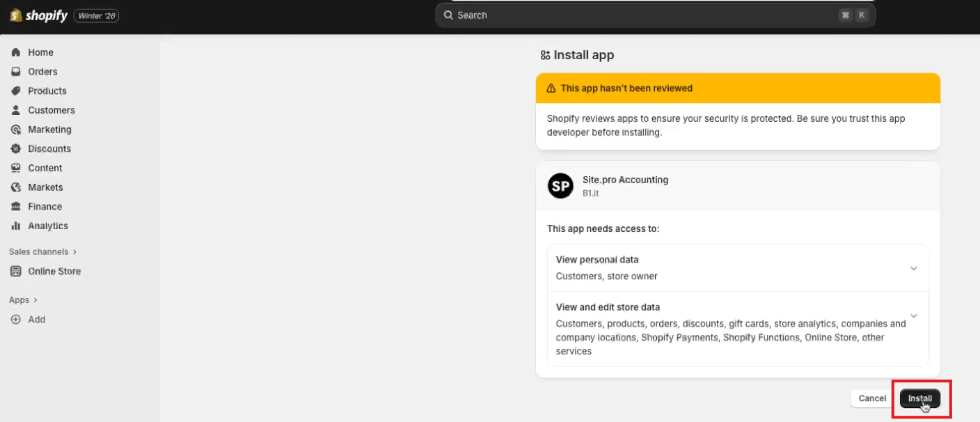This screenshot has height=422, width=980.
Task: Open Analytics via bar chart icon
Action: coord(16,226)
